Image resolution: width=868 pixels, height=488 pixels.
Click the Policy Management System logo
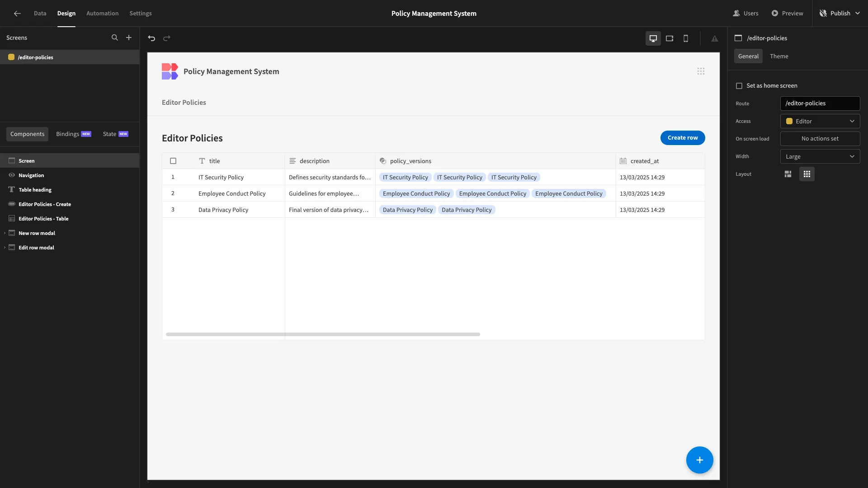[x=170, y=71]
